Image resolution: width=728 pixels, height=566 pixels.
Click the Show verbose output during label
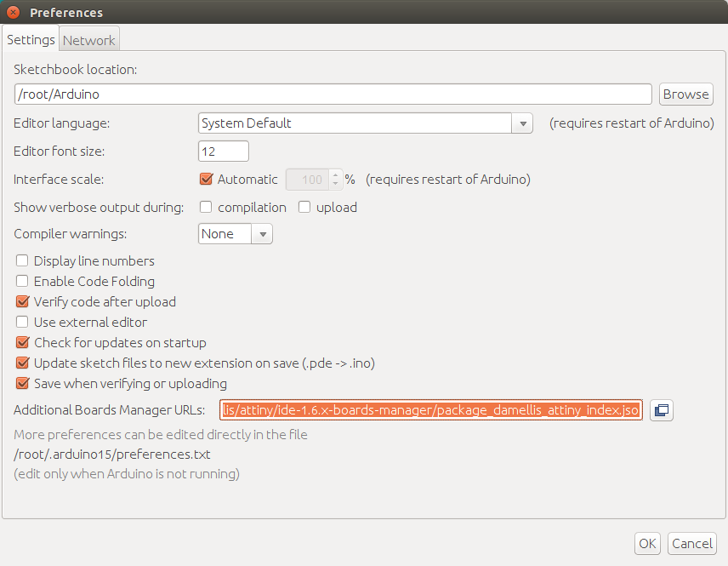point(99,208)
